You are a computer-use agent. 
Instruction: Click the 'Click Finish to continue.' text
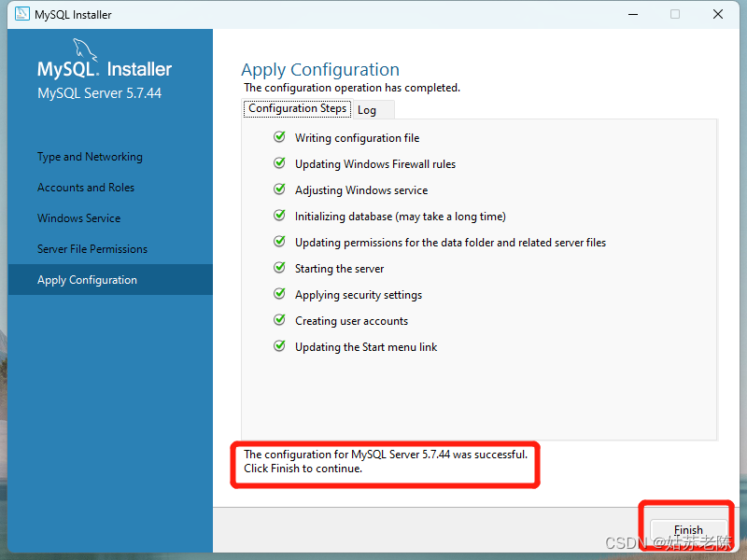click(303, 469)
